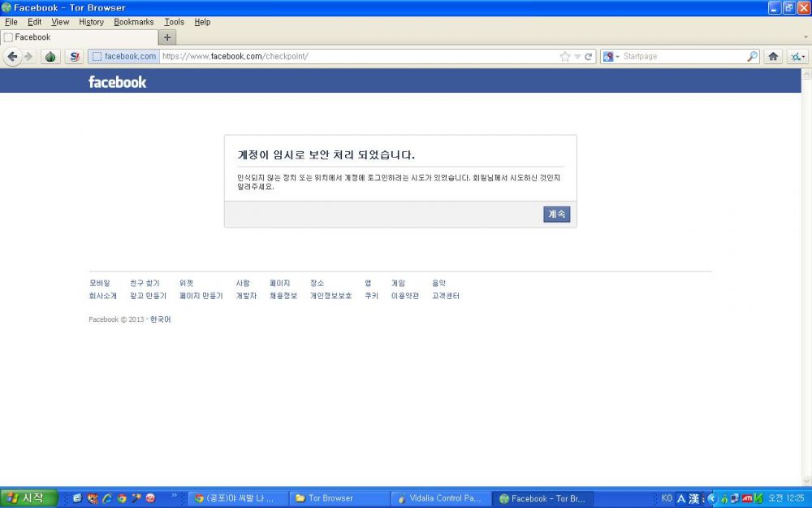This screenshot has width=812, height=508.
Task: Click the Forward navigation arrow
Action: (x=28, y=57)
